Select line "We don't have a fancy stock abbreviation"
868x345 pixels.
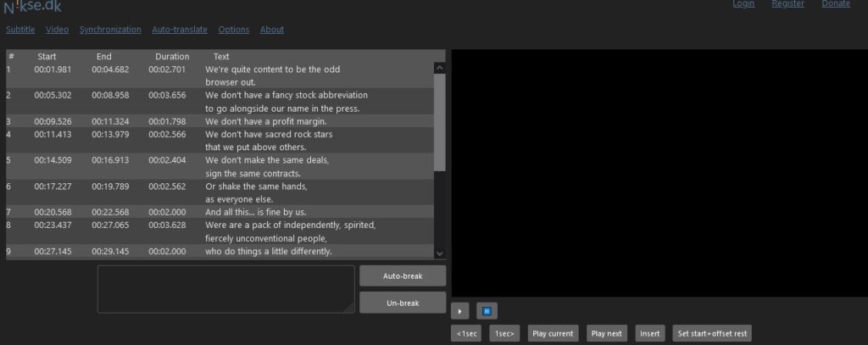287,95
